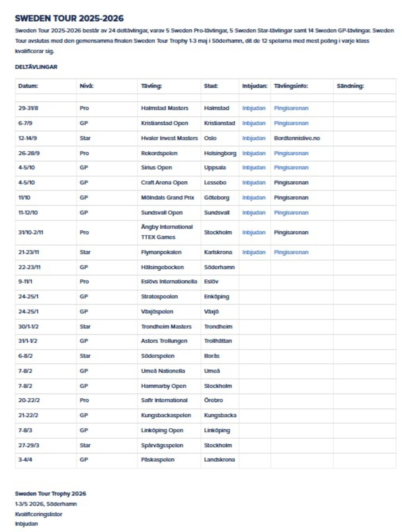Image resolution: width=402 pixels, height=532 pixels.
Task: Open Pingisarenan for Mölndals Grand Prix
Action: coord(291,198)
